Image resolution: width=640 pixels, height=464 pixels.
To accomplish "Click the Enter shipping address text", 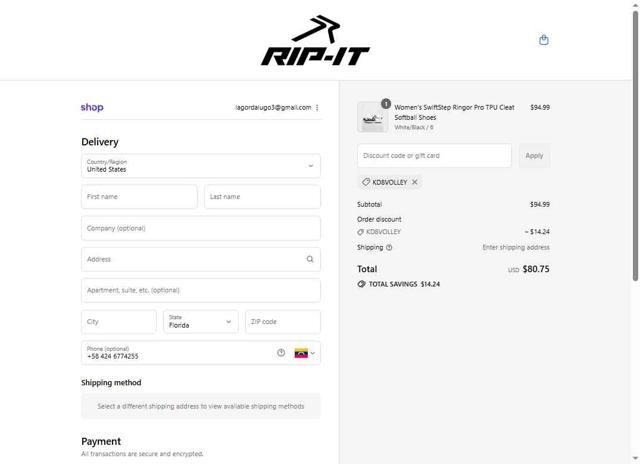I will (516, 247).
